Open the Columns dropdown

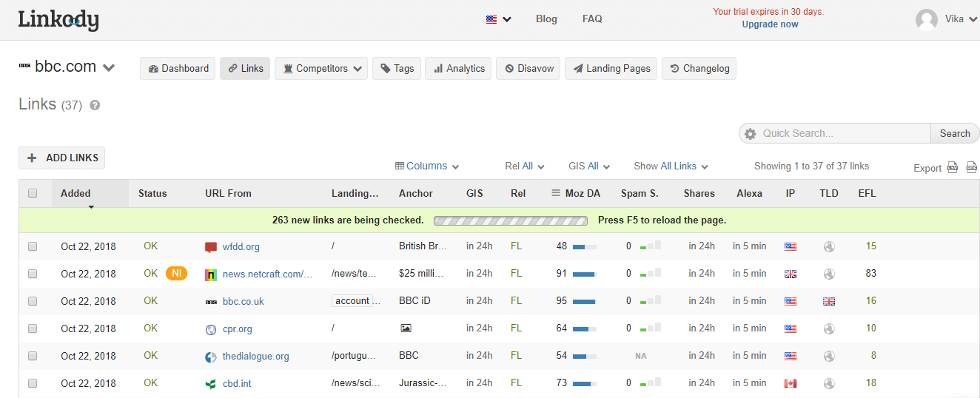click(427, 166)
